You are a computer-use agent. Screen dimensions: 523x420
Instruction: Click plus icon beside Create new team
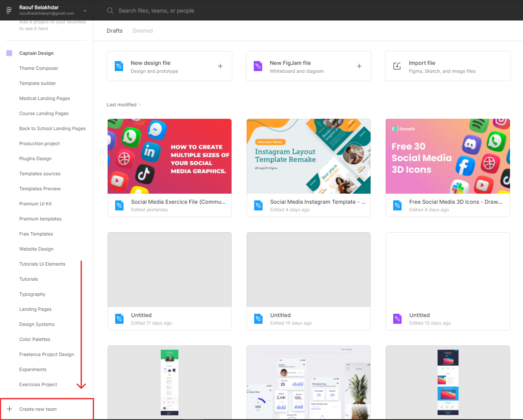pyautogui.click(x=9, y=409)
